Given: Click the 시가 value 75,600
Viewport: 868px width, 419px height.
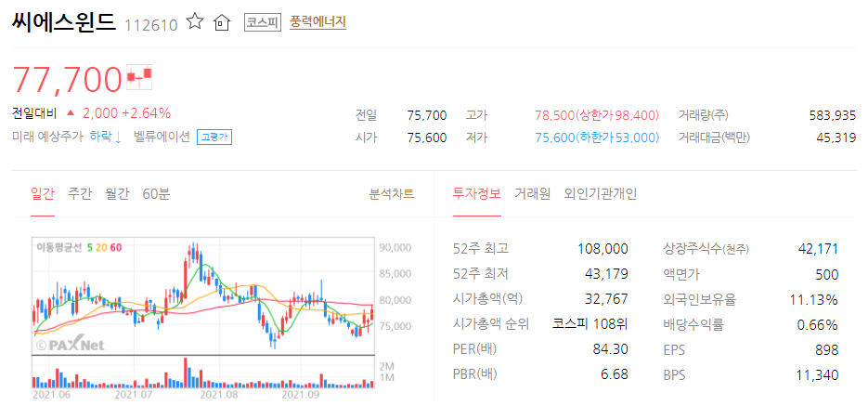Looking at the screenshot, I should click(x=426, y=138).
